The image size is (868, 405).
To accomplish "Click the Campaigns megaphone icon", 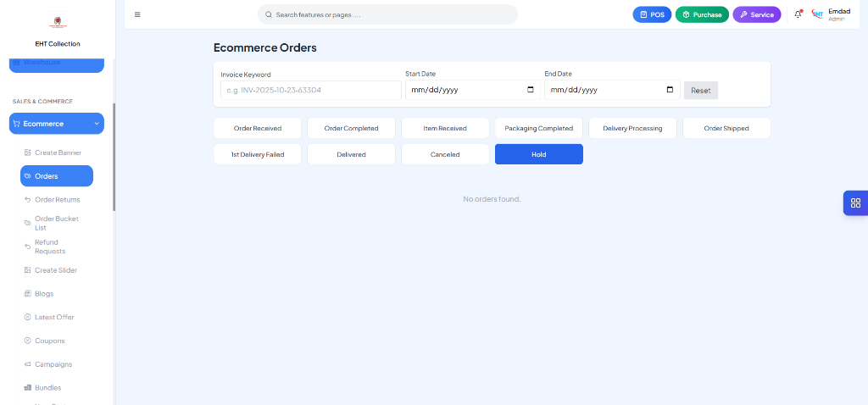I will pos(28,364).
